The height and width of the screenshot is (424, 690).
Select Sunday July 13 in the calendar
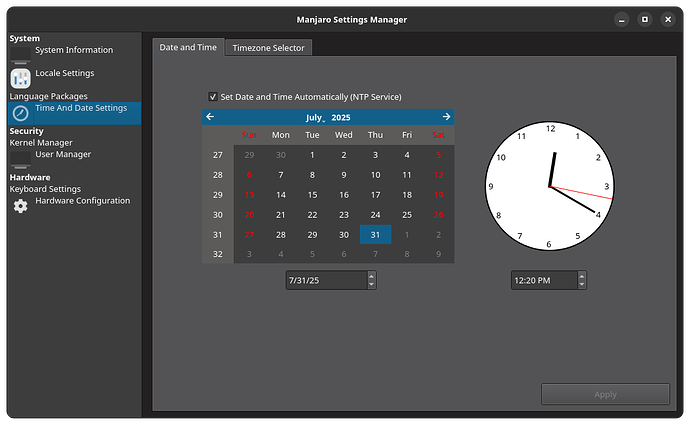[x=249, y=195]
